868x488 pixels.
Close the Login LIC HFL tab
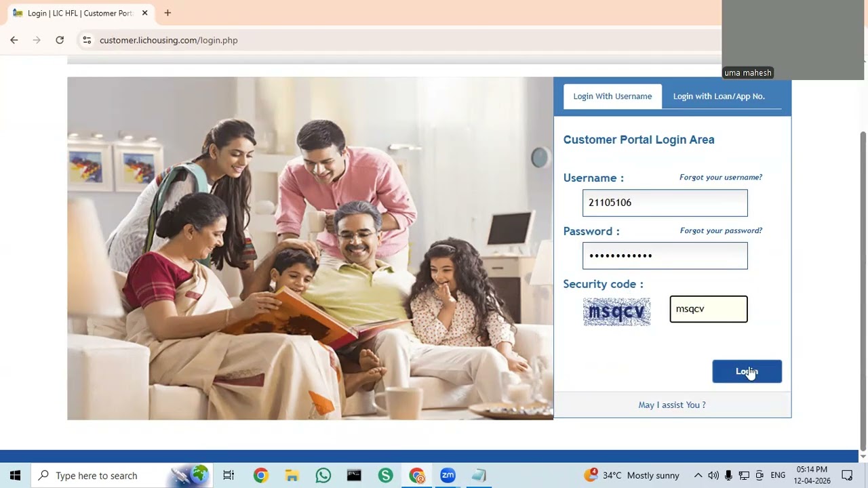click(144, 13)
